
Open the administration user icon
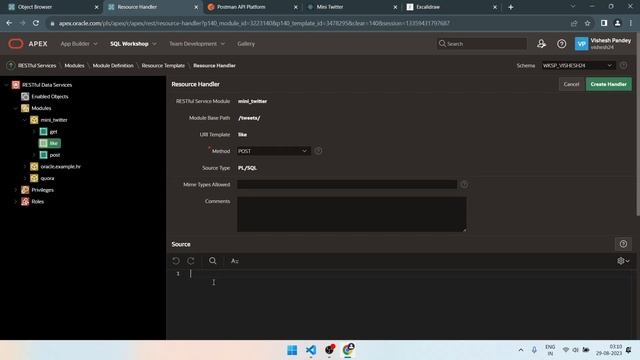point(541,44)
